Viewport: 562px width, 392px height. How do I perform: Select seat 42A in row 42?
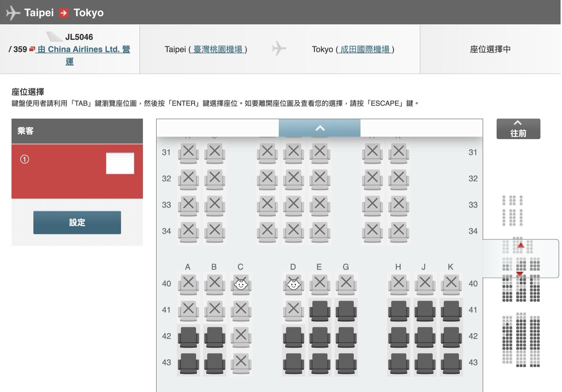188,336
